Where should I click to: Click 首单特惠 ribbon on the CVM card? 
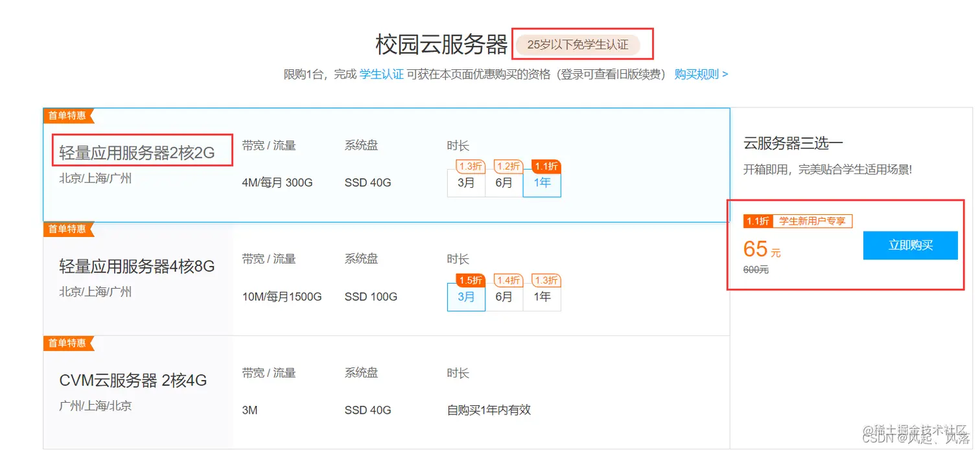[x=69, y=343]
